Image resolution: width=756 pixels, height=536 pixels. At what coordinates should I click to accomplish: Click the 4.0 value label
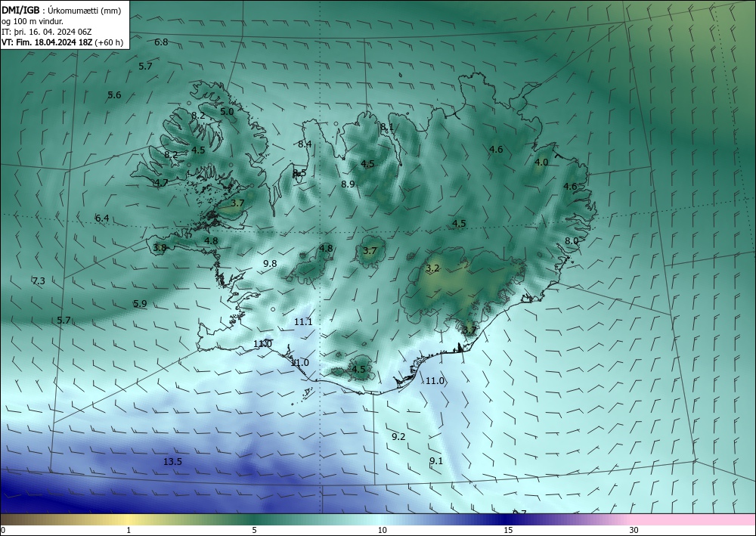(541, 163)
